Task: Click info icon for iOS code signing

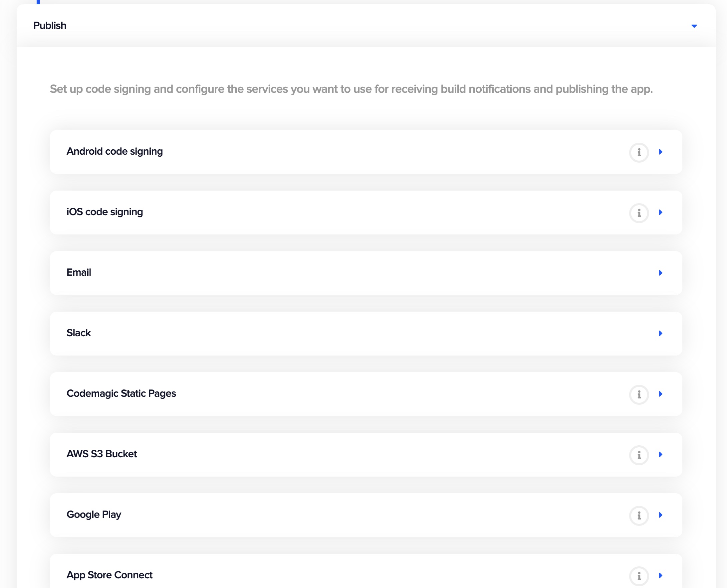Action: 639,213
